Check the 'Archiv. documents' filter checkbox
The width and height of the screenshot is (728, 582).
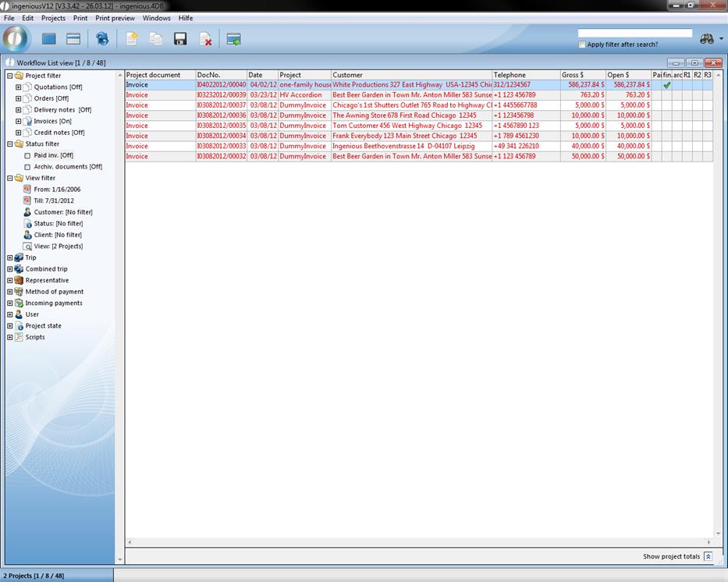point(27,167)
